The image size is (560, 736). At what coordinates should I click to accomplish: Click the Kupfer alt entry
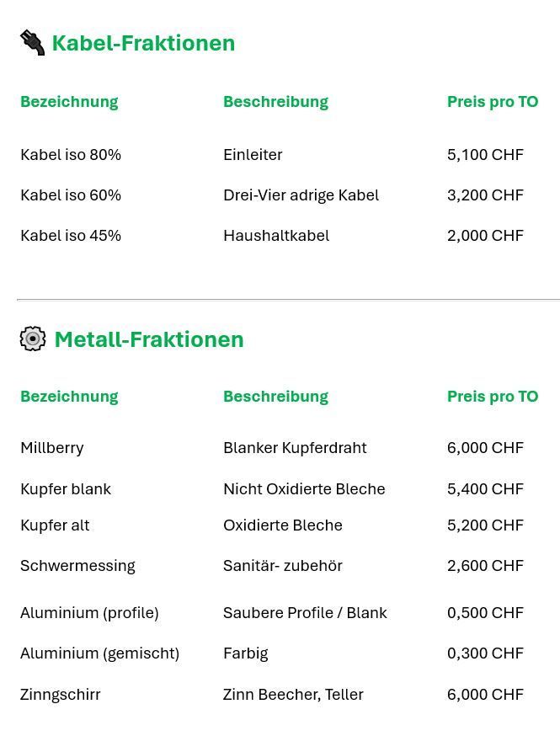[55, 525]
